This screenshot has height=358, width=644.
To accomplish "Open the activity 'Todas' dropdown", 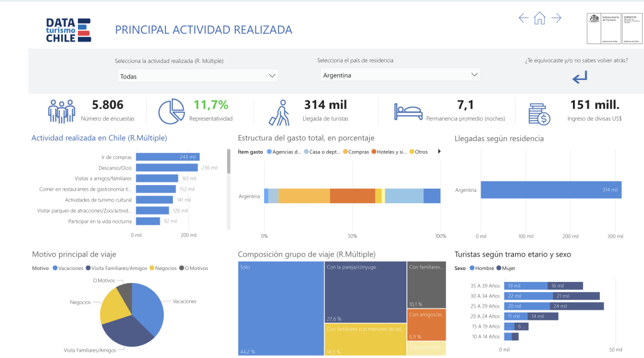I will 197,76.
